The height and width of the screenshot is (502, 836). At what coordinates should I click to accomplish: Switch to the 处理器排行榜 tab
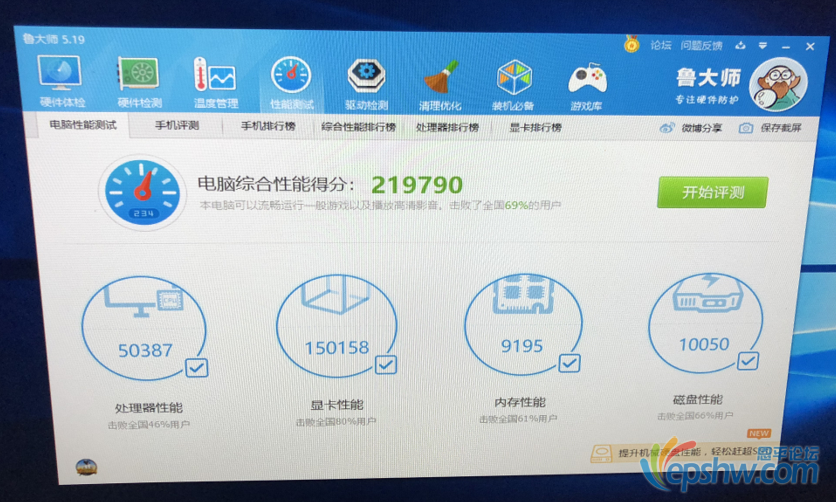(447, 127)
